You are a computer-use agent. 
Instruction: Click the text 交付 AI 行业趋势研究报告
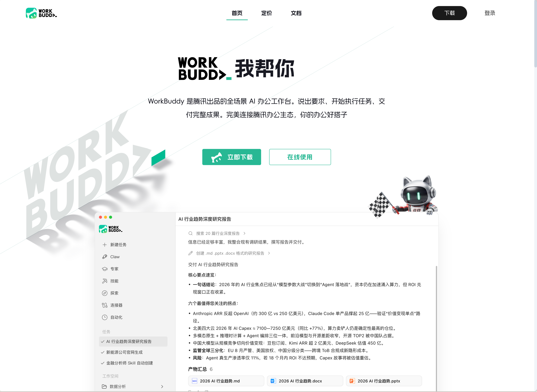click(x=213, y=265)
